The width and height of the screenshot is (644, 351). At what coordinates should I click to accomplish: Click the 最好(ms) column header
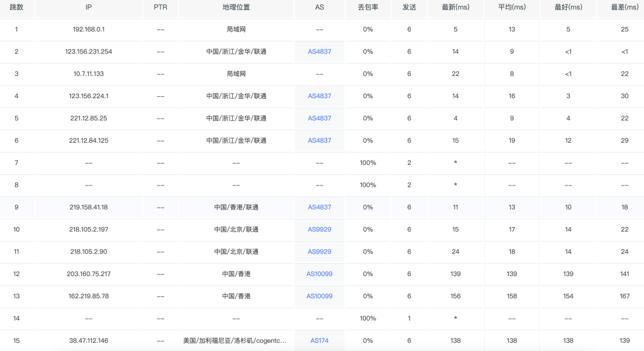(568, 7)
